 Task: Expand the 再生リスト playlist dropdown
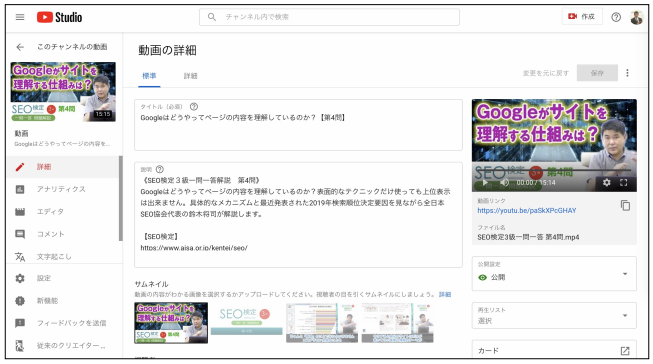click(x=554, y=316)
